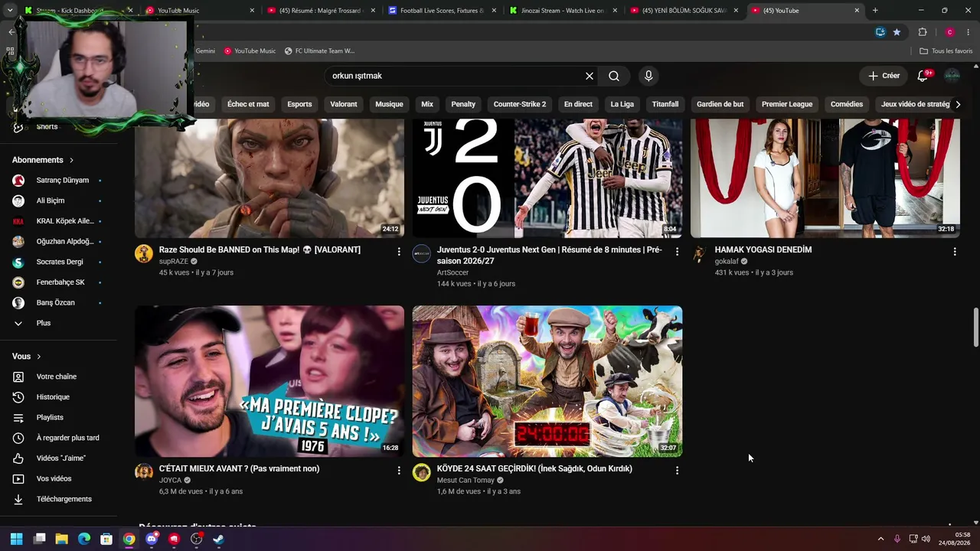Select the Esports filter chip
Image resolution: width=980 pixels, height=551 pixels.
click(299, 104)
